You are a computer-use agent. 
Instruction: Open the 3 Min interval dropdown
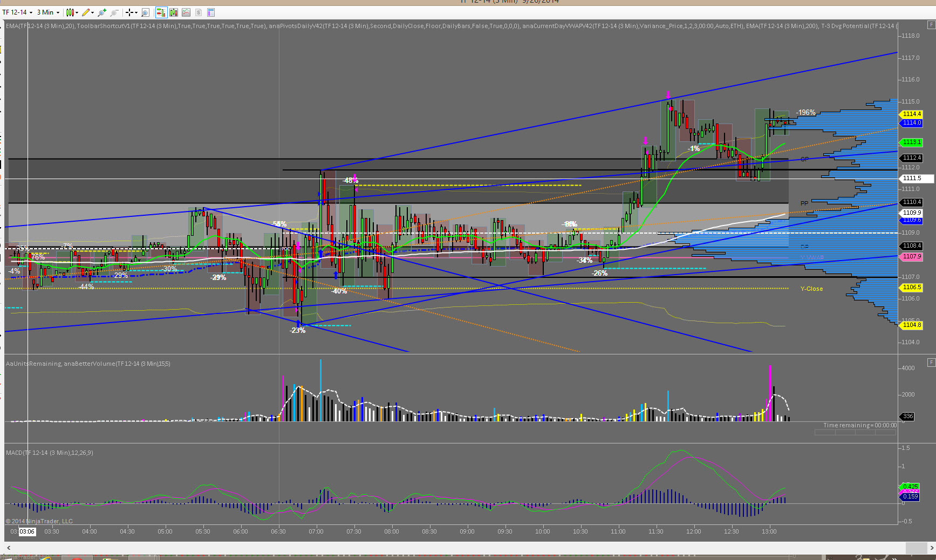[48, 12]
